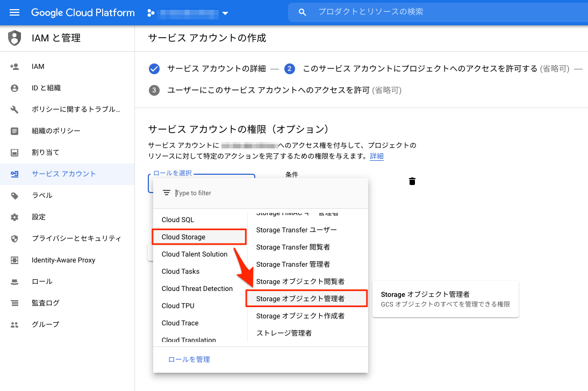Image resolution: width=588 pixels, height=391 pixels.
Task: Click the privacy shield icon
Action: pos(15,239)
